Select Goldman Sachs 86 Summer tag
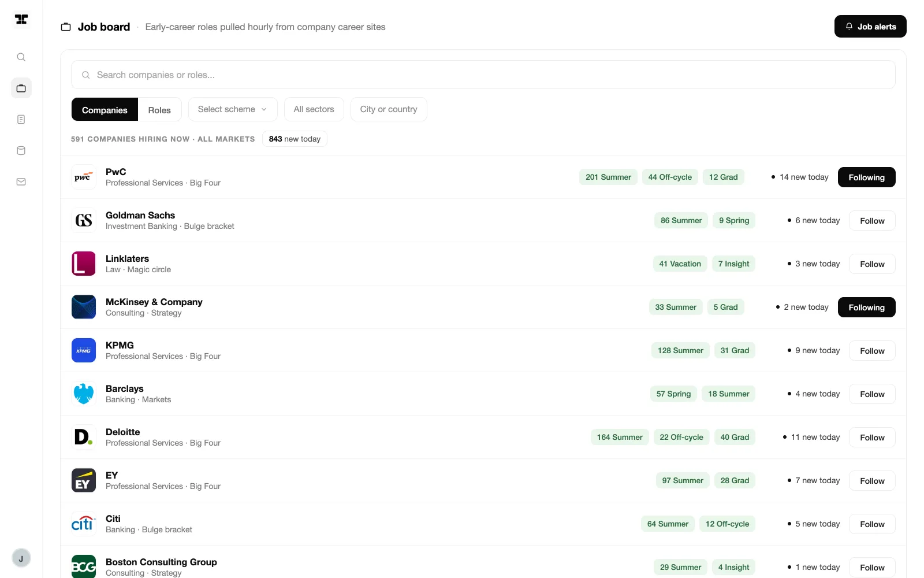Image resolution: width=924 pixels, height=578 pixels. coord(681,220)
